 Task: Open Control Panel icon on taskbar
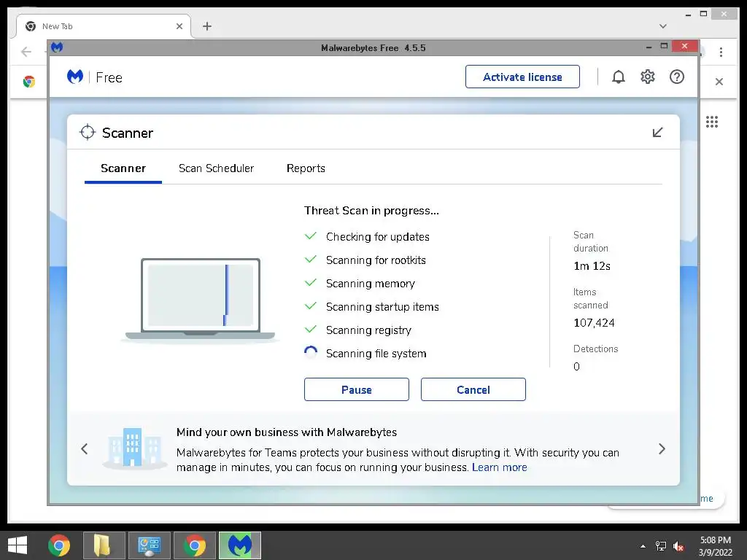149,545
